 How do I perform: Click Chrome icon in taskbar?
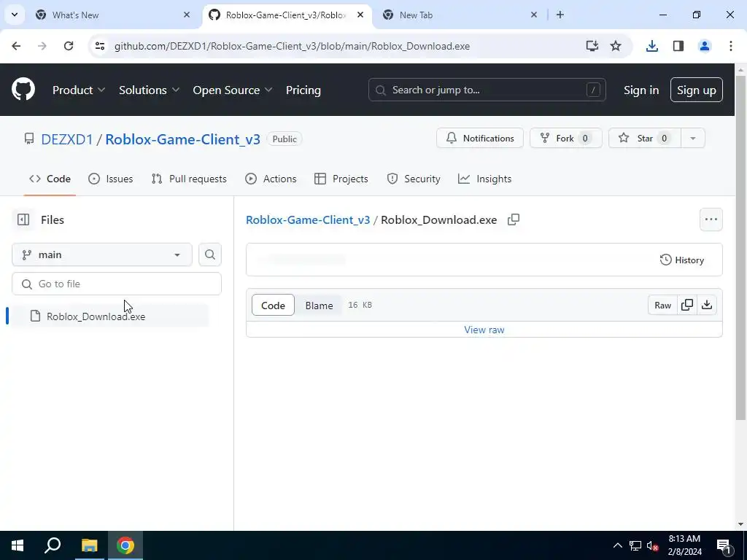click(125, 545)
